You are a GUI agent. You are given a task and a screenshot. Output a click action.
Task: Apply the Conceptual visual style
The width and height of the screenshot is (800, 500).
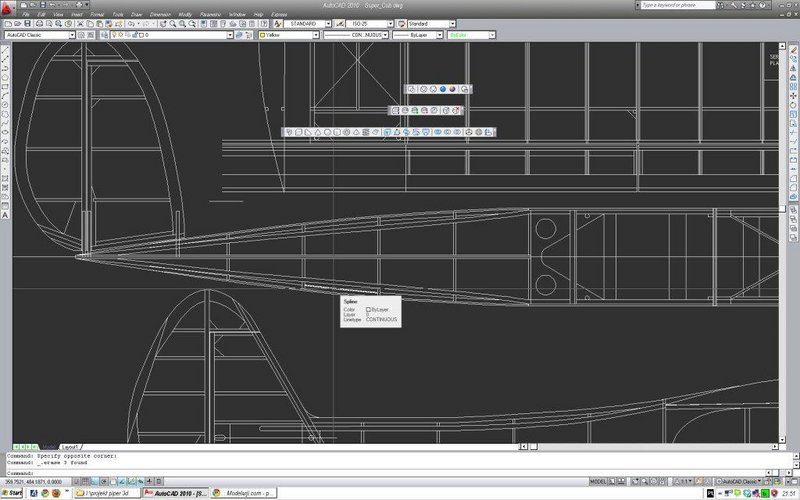point(452,89)
